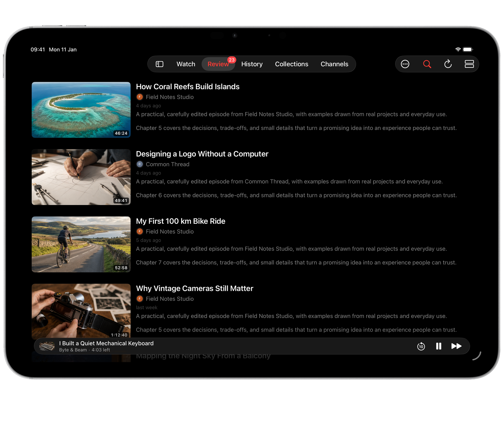
Task: Click the Chapter 7 description text
Action: (x=296, y=263)
